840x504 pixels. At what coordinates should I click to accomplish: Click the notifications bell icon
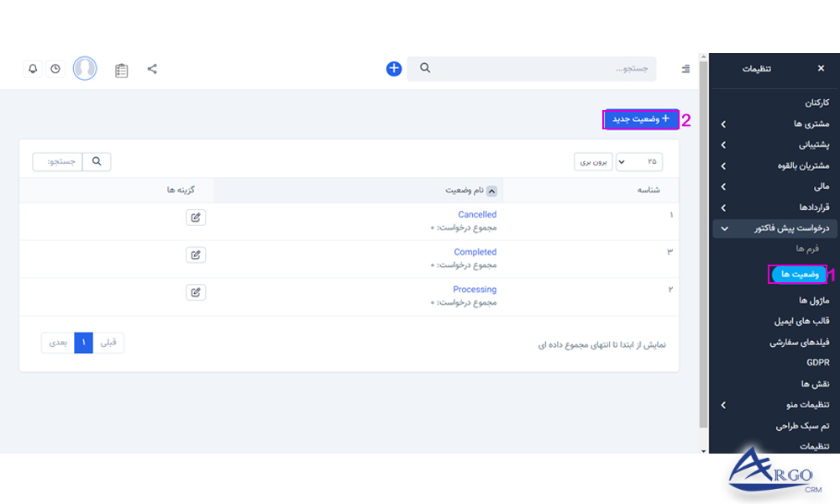point(33,69)
